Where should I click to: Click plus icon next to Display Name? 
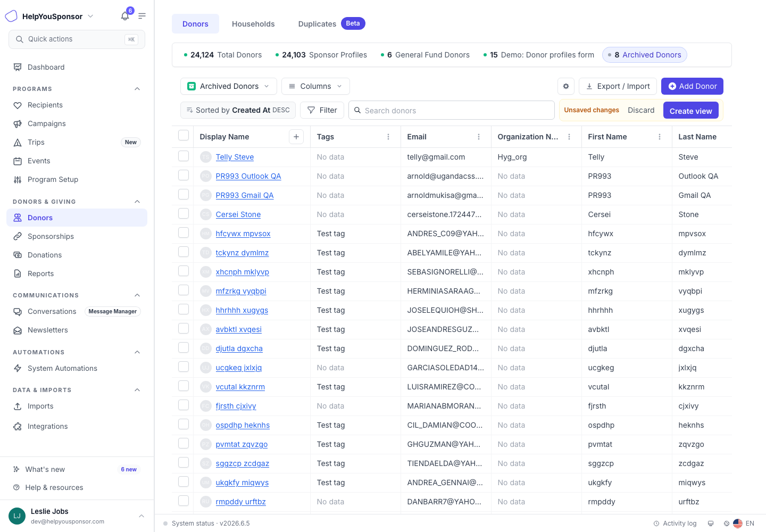296,137
